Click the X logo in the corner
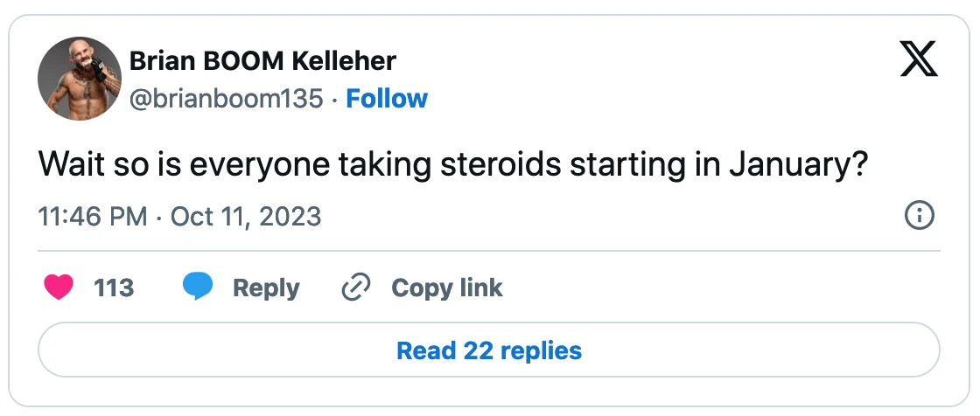This screenshot has width=980, height=416. point(918,61)
